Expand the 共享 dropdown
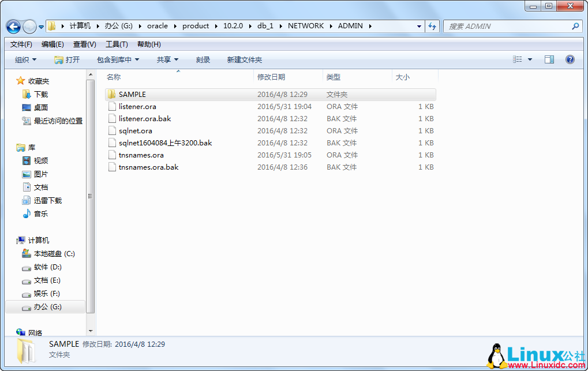588x371 pixels. tap(167, 60)
